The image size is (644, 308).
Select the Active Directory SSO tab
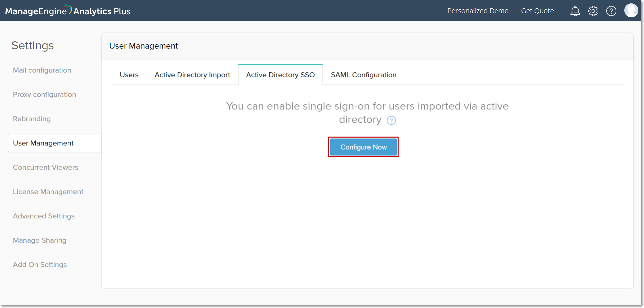click(x=280, y=75)
